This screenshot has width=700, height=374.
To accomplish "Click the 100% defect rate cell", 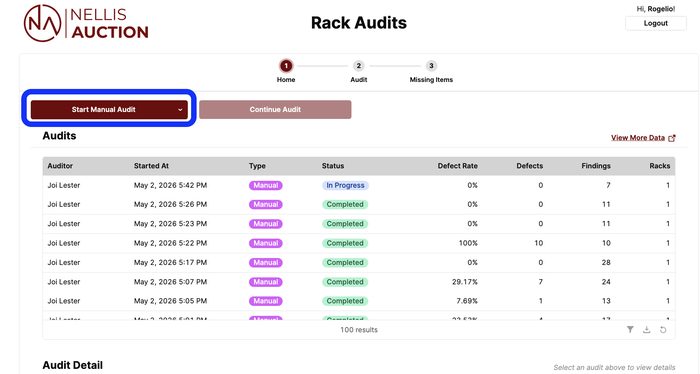I will coord(468,243).
